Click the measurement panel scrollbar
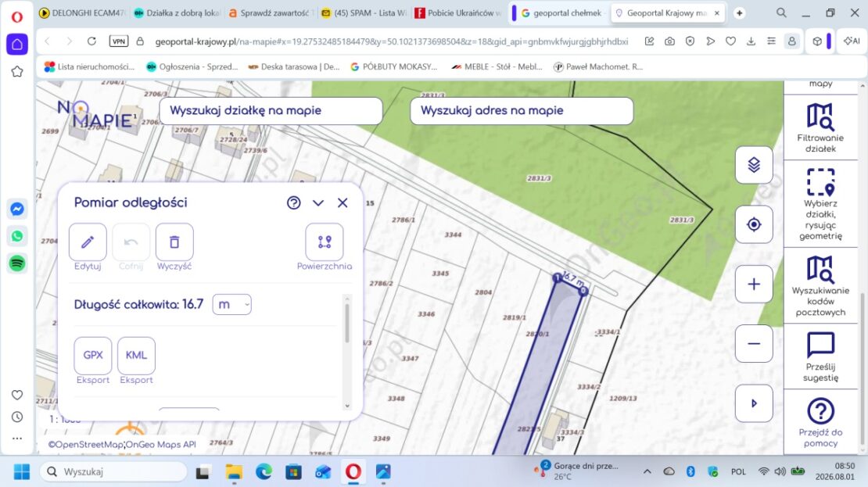Screen dimensions: 868x487 coord(347,323)
